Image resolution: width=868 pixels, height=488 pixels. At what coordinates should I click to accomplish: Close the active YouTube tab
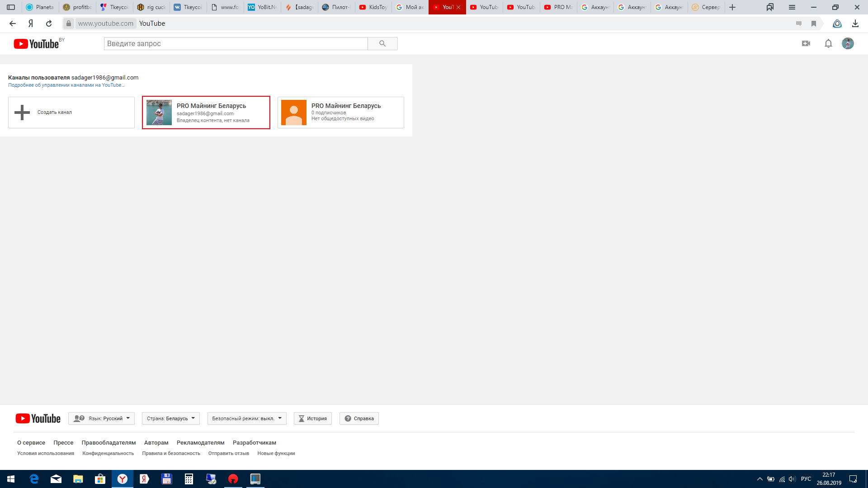[x=458, y=7]
